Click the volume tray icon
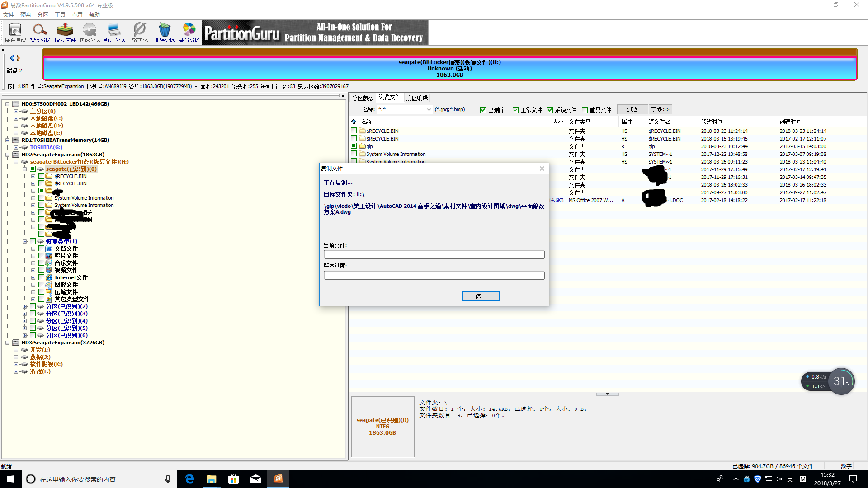This screenshot has height=488, width=868. [x=779, y=479]
